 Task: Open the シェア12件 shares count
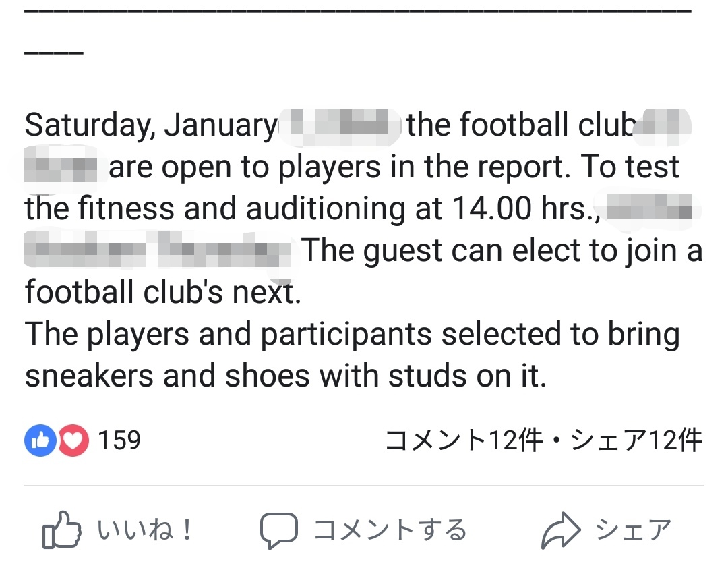[636, 440]
